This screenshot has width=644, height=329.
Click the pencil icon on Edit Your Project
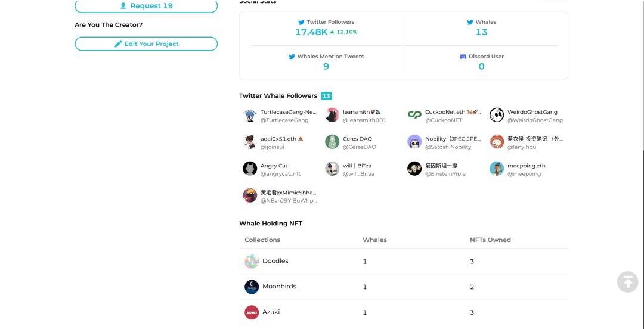coord(118,44)
